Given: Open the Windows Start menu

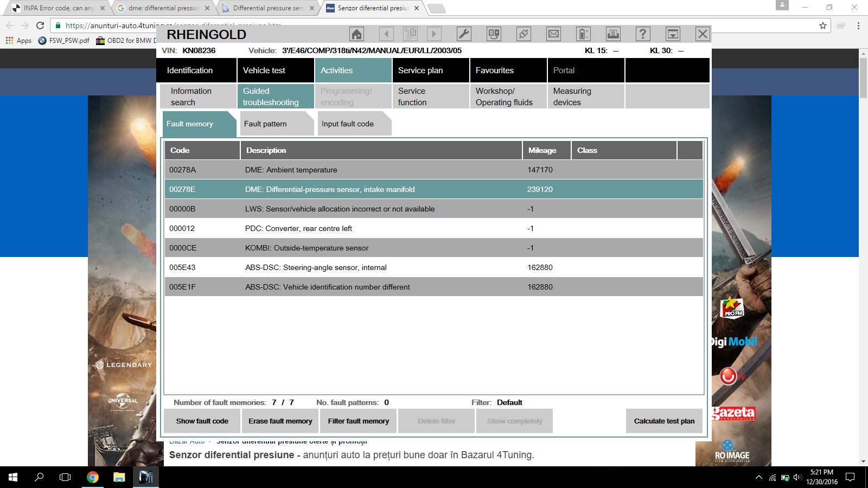Looking at the screenshot, I should [13, 477].
